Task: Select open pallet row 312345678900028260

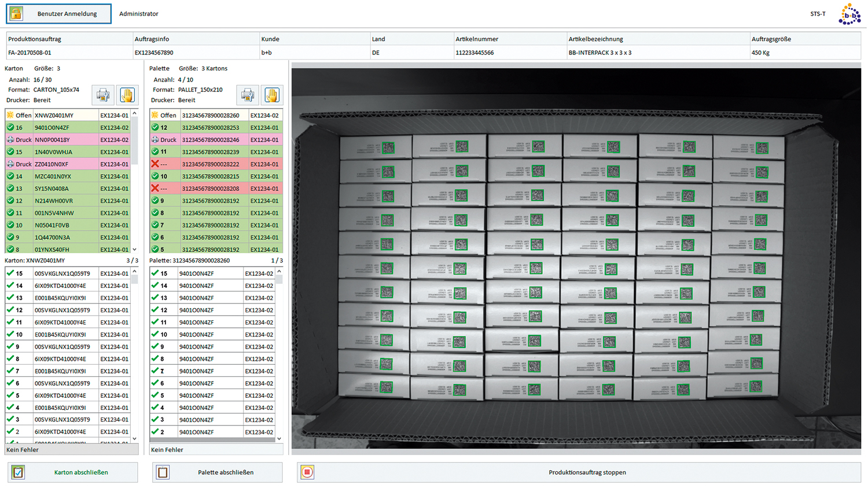Action: point(210,116)
